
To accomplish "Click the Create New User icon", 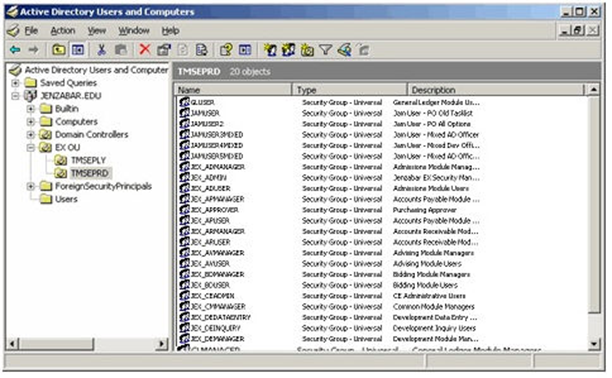I will click(270, 50).
